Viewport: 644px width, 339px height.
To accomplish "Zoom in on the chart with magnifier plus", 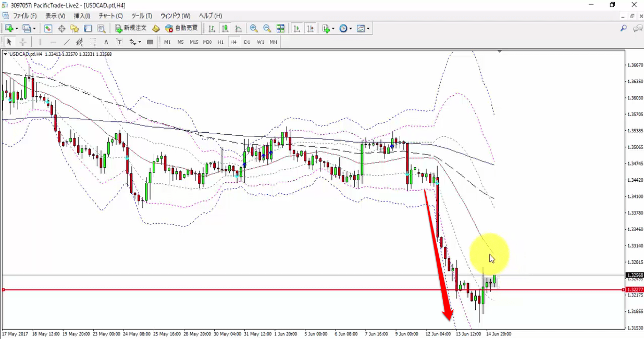I will click(x=254, y=29).
